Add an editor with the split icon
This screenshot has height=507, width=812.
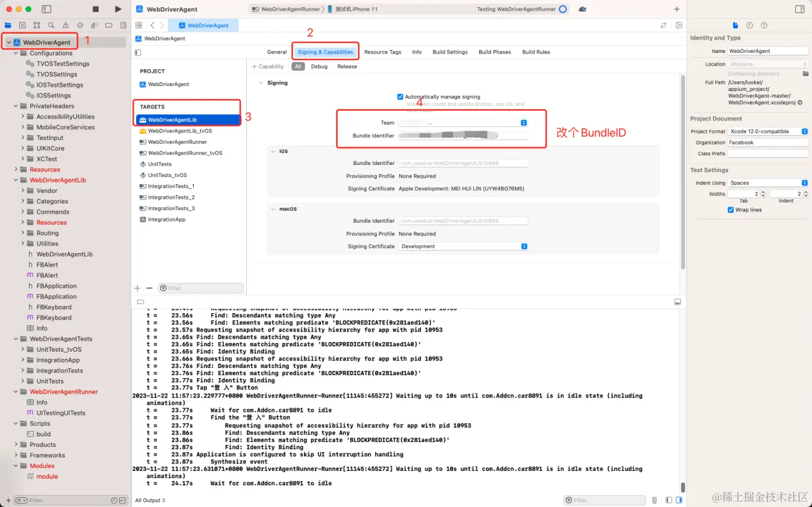point(679,25)
